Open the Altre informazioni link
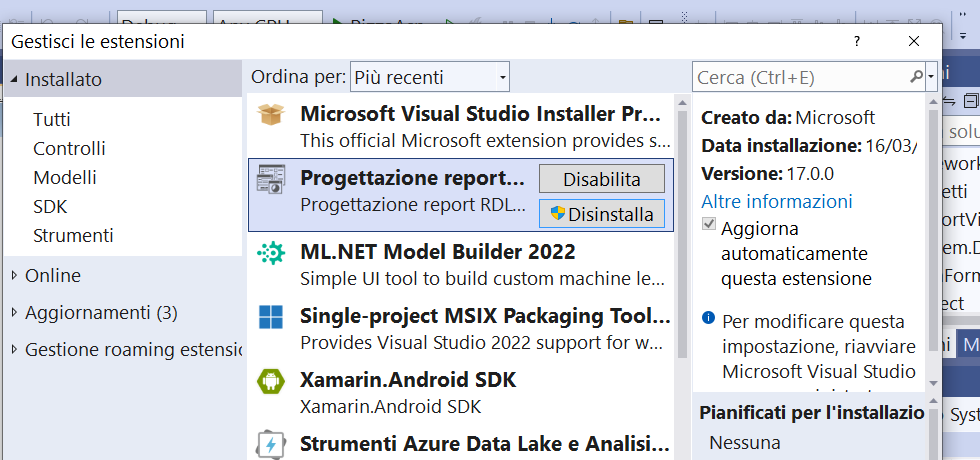Image resolution: width=980 pixels, height=460 pixels. tap(777, 201)
